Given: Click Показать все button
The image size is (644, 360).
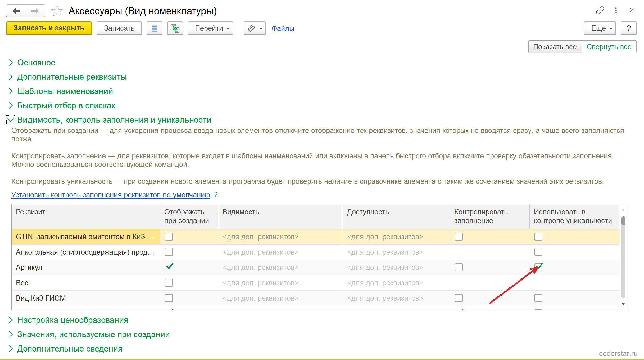Looking at the screenshot, I should coord(555,47).
